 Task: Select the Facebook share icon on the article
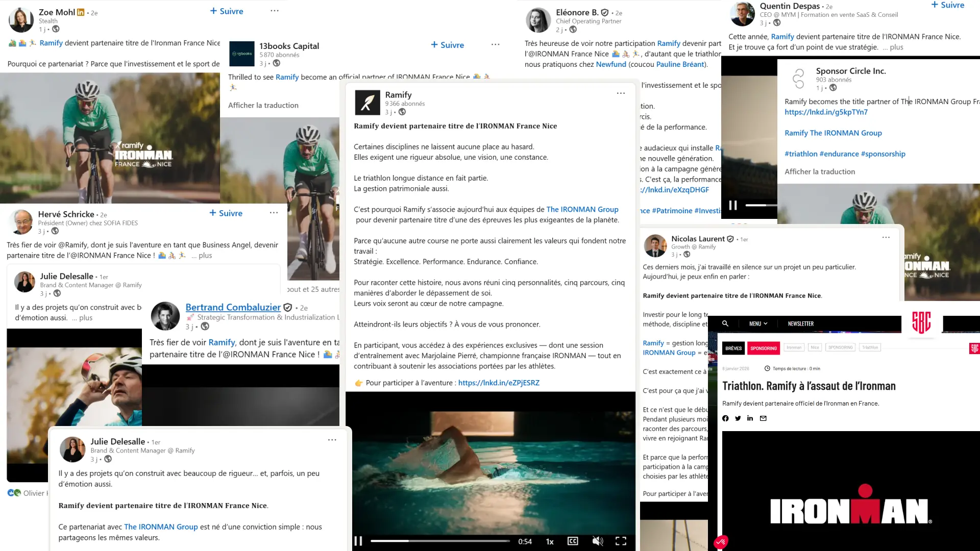click(x=725, y=418)
